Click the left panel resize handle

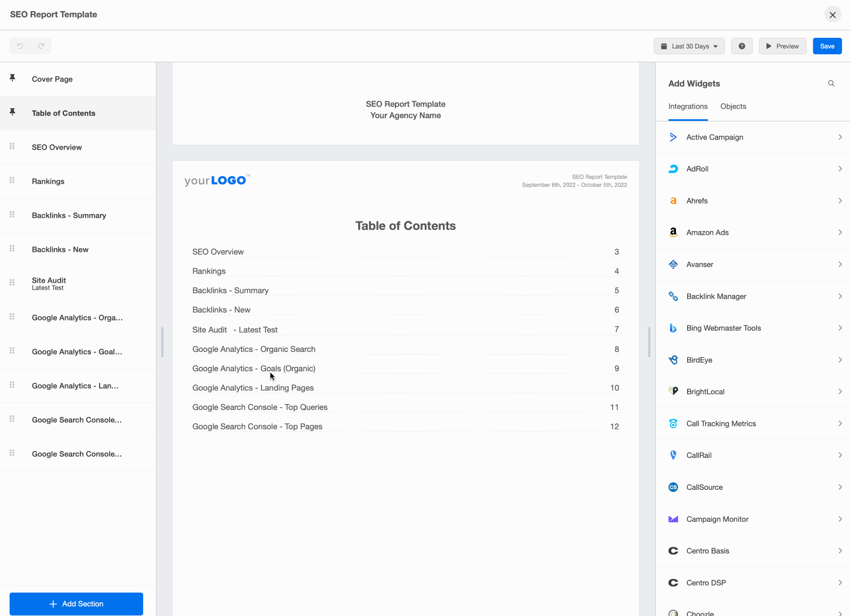coord(162,342)
